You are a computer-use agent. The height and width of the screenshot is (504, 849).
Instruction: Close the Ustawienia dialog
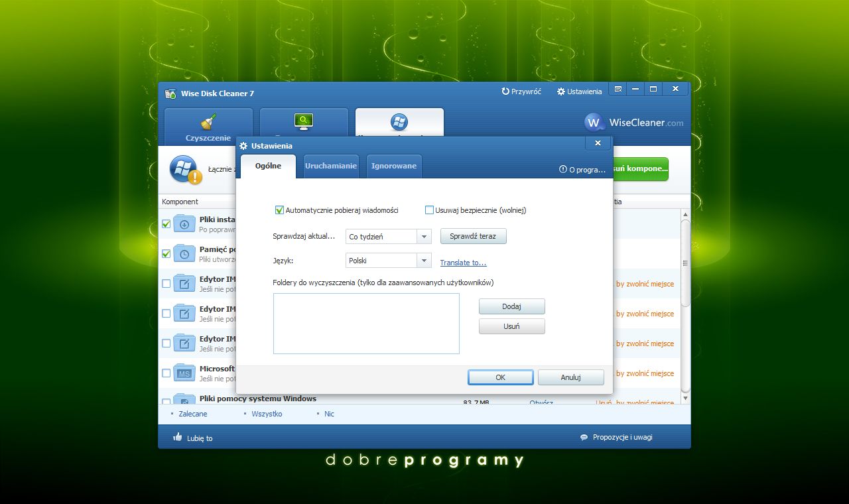pos(598,143)
